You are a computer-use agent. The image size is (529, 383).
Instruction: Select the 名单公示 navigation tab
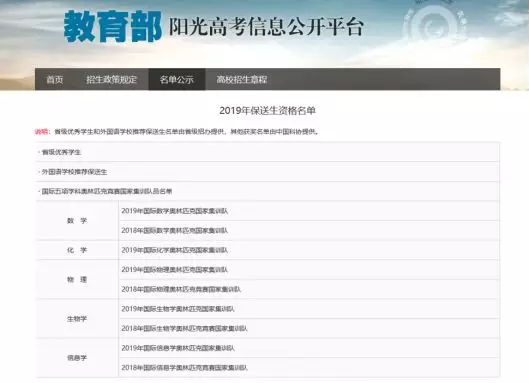click(177, 80)
